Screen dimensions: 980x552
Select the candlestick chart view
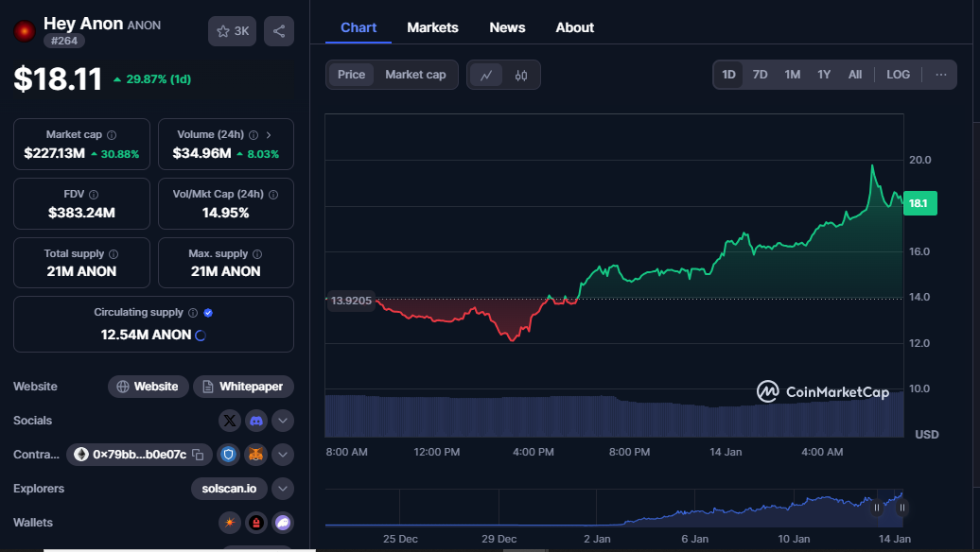(x=522, y=75)
